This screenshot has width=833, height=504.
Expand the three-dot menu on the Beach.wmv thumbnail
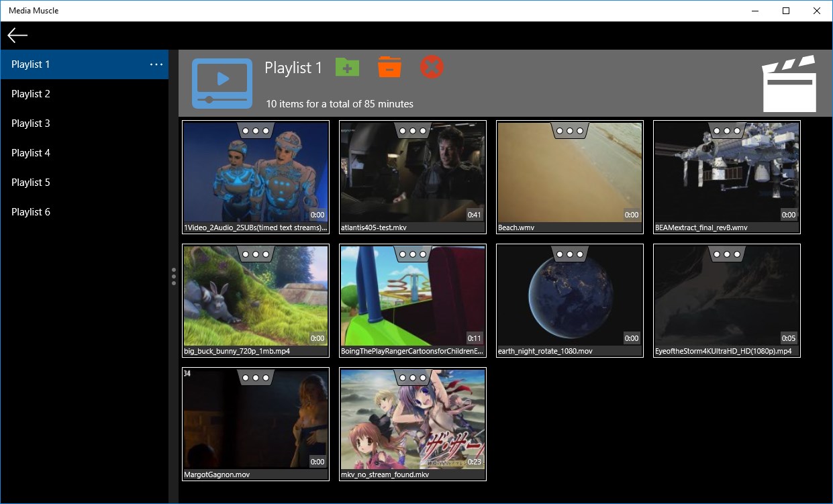click(570, 131)
